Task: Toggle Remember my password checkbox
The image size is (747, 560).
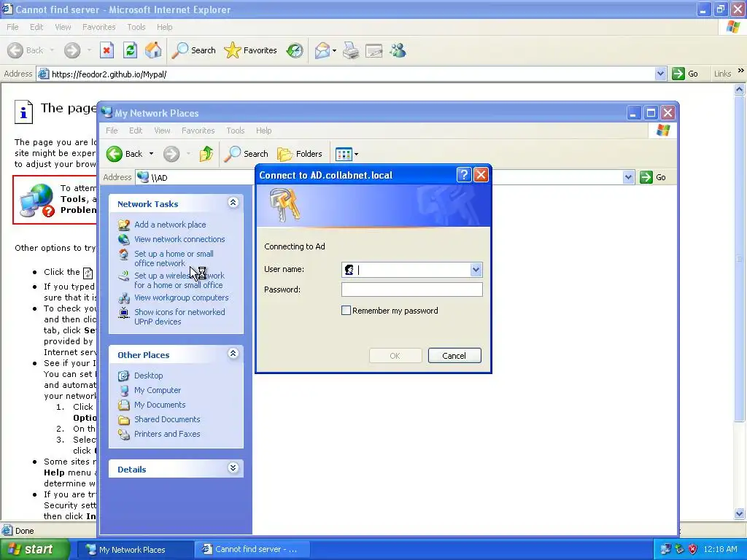Action: click(x=347, y=311)
